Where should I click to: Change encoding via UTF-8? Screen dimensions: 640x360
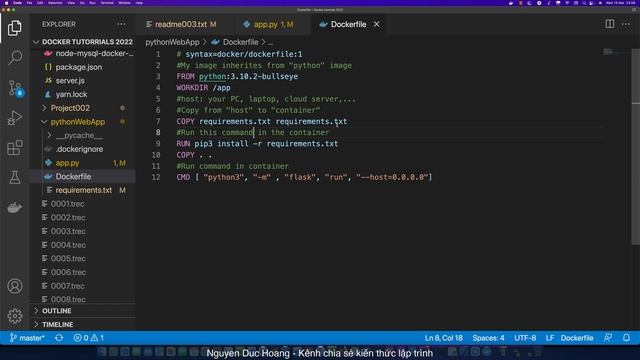click(x=525, y=338)
